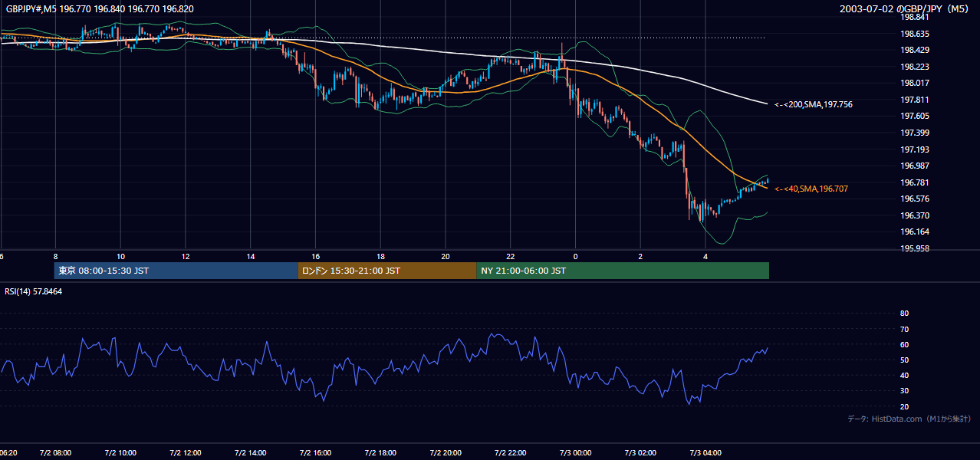The height and width of the screenshot is (460, 980).
Task: Select the 200 SMA 197.756 label
Action: pyautogui.click(x=814, y=104)
